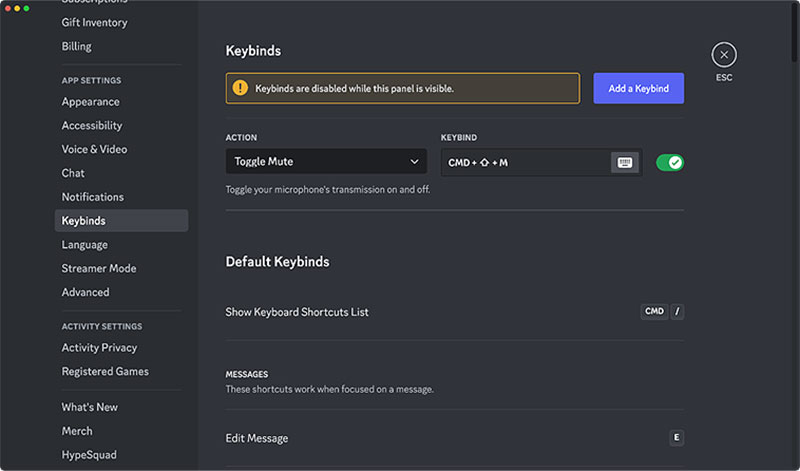Click the yellow warning icon in banner
The width and height of the screenshot is (800, 471).
(x=240, y=88)
